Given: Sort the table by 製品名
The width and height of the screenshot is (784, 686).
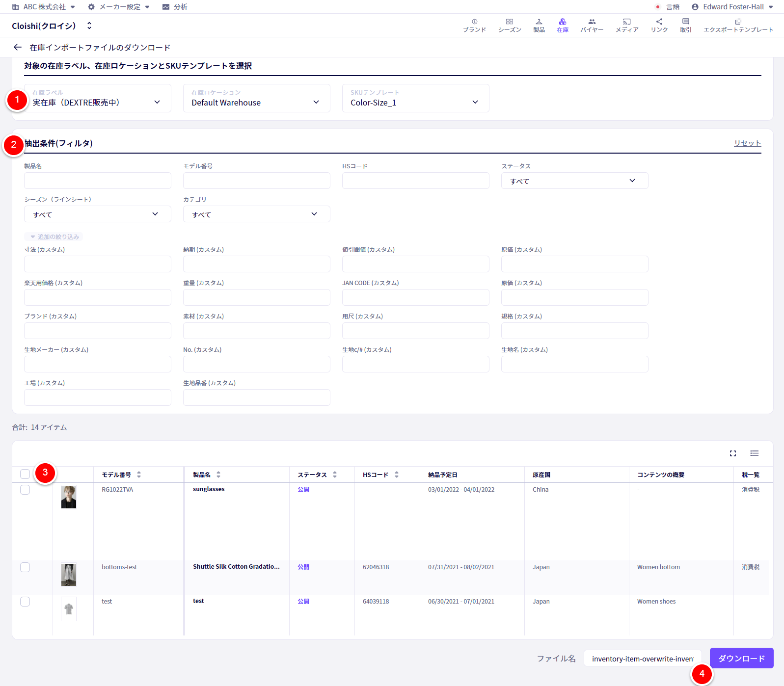Looking at the screenshot, I should (x=218, y=475).
